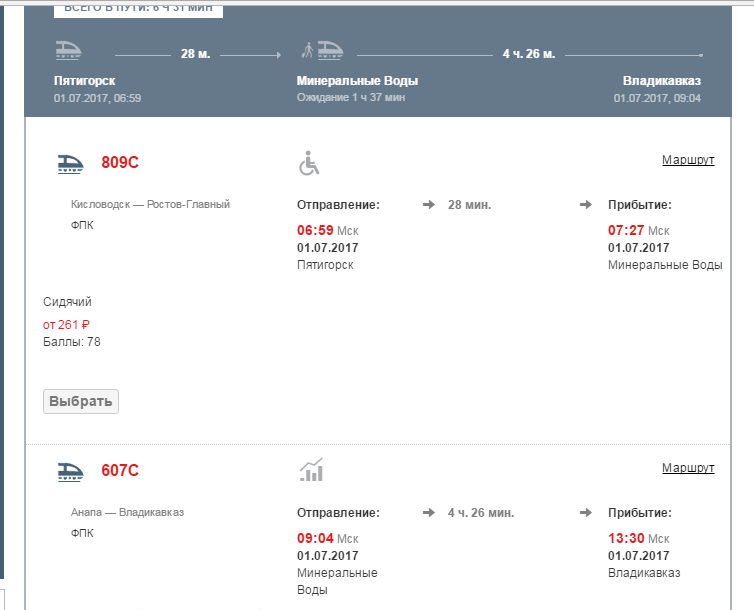This screenshot has height=610, width=754.
Task: Click the train icon beside 607C
Action: 71,471
